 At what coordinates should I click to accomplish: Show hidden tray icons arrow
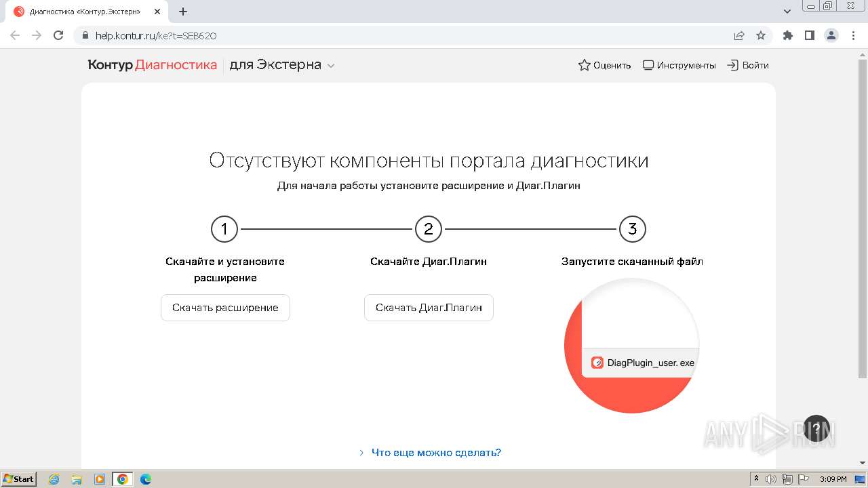pos(756,479)
